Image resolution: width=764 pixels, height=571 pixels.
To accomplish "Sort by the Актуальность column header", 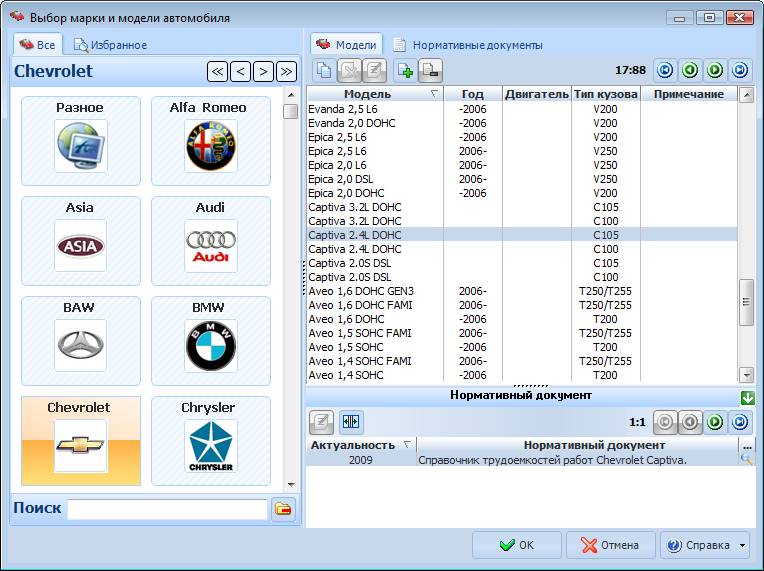I will coord(353,445).
